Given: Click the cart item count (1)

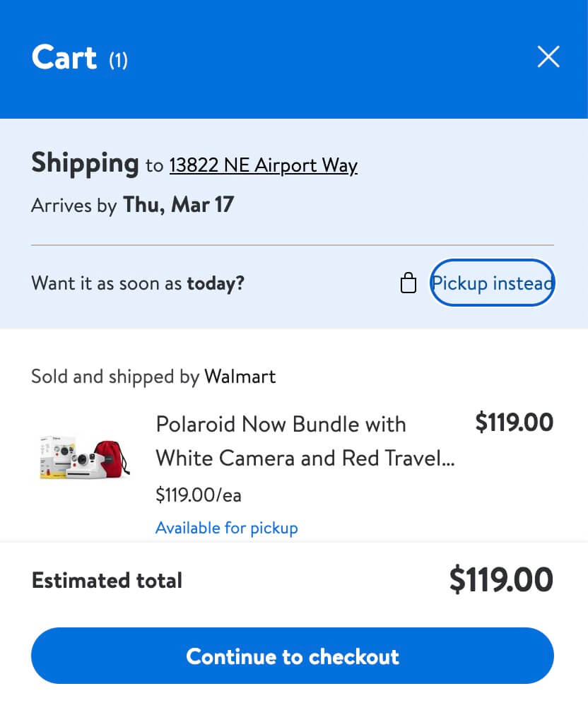Looking at the screenshot, I should (118, 60).
